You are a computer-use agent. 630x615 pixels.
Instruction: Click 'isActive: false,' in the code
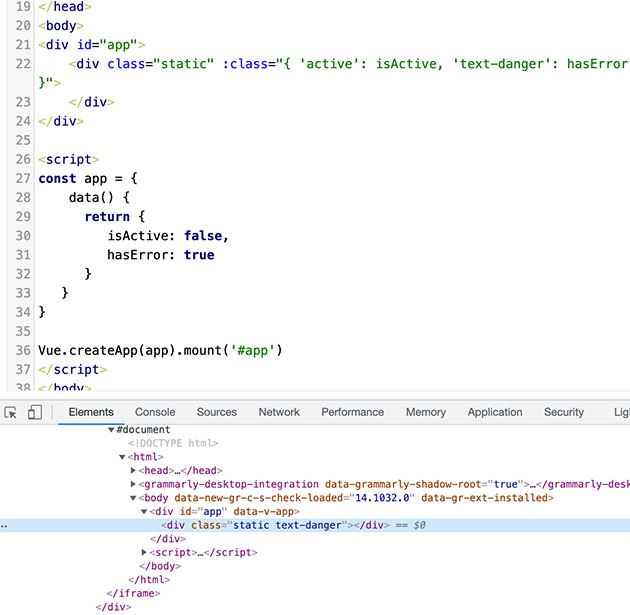[x=168, y=236]
